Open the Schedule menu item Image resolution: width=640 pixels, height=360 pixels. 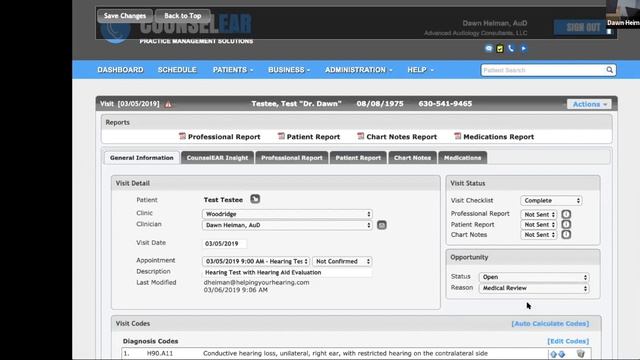[177, 70]
